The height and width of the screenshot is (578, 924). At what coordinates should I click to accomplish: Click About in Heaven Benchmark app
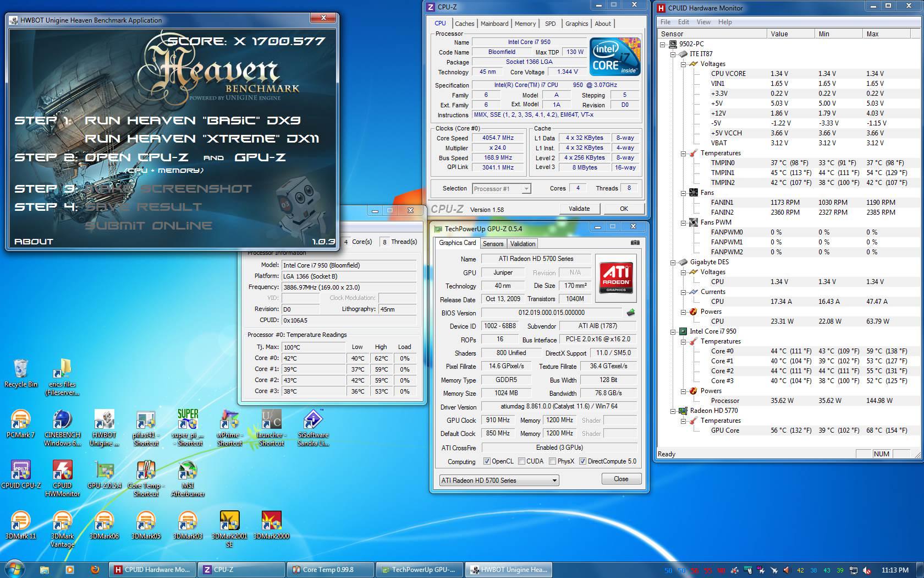(34, 242)
